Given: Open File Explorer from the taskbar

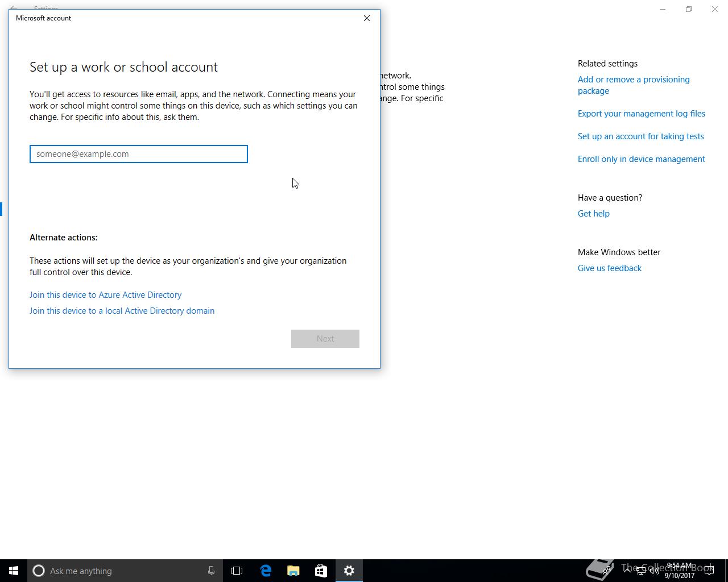Looking at the screenshot, I should [x=293, y=571].
